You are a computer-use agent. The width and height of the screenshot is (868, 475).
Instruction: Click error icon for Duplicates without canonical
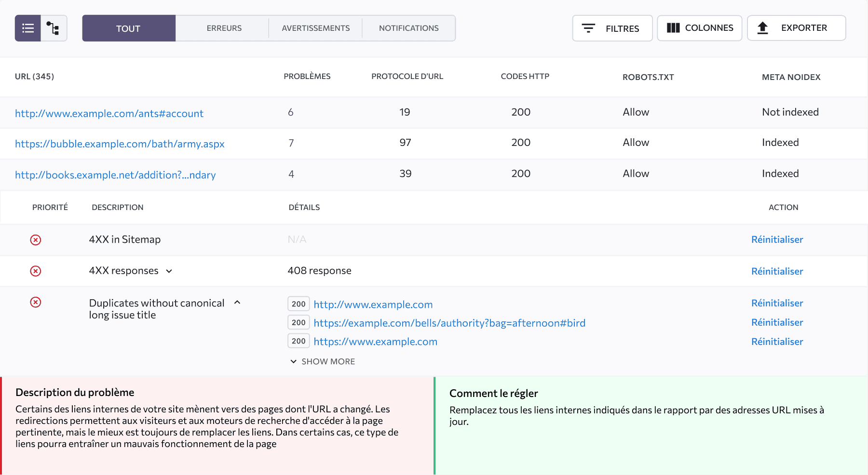tap(36, 302)
